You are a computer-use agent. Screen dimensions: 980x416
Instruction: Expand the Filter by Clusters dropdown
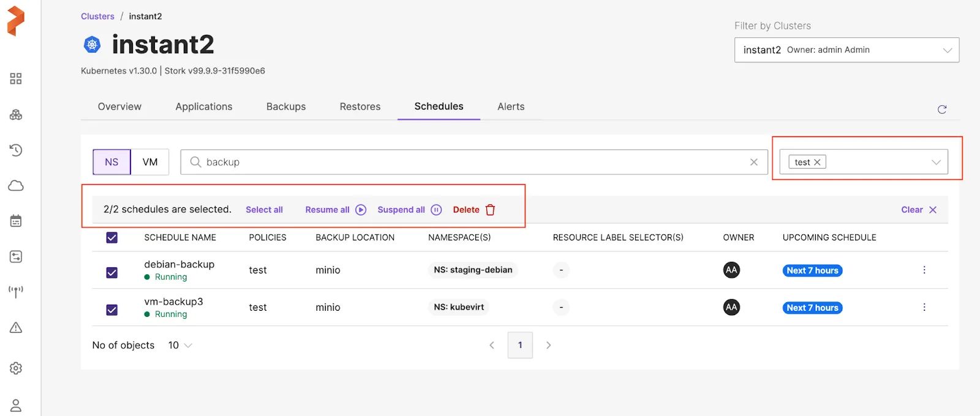click(947, 50)
